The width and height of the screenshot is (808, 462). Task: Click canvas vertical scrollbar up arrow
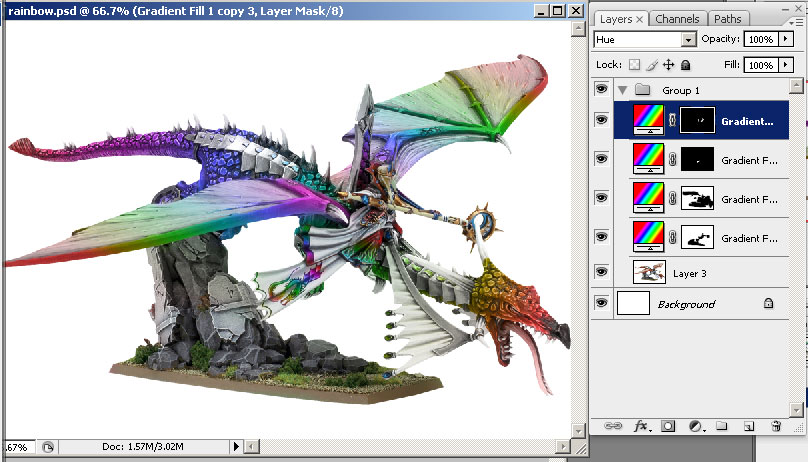(578, 29)
